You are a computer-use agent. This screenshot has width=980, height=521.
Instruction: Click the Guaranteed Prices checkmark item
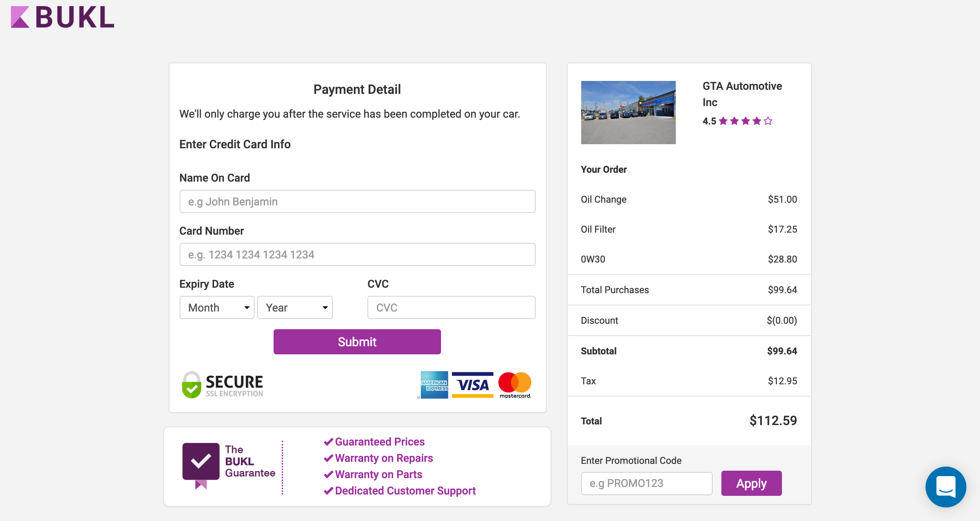point(374,441)
